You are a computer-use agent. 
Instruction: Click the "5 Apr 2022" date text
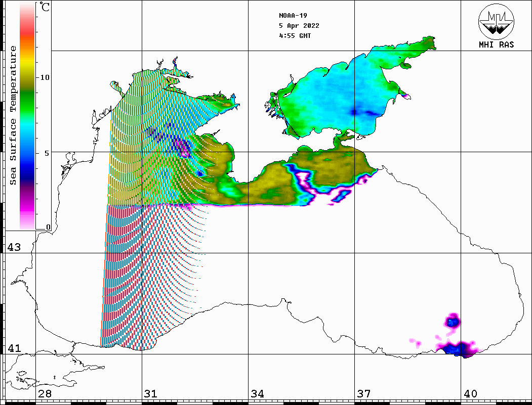point(299,26)
